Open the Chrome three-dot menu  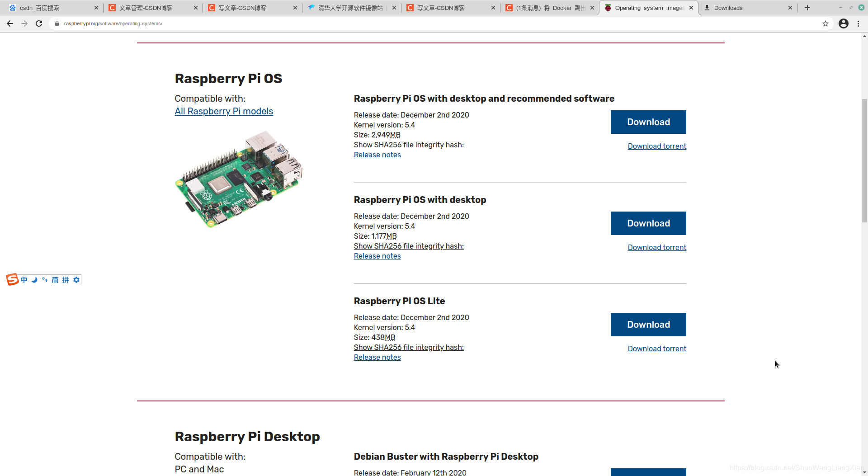859,24
